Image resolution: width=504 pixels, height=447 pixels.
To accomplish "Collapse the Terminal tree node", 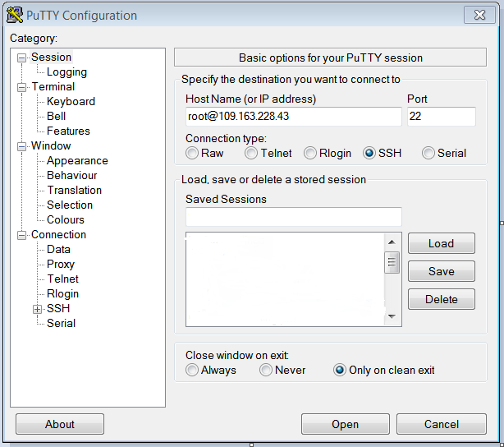I will point(21,87).
